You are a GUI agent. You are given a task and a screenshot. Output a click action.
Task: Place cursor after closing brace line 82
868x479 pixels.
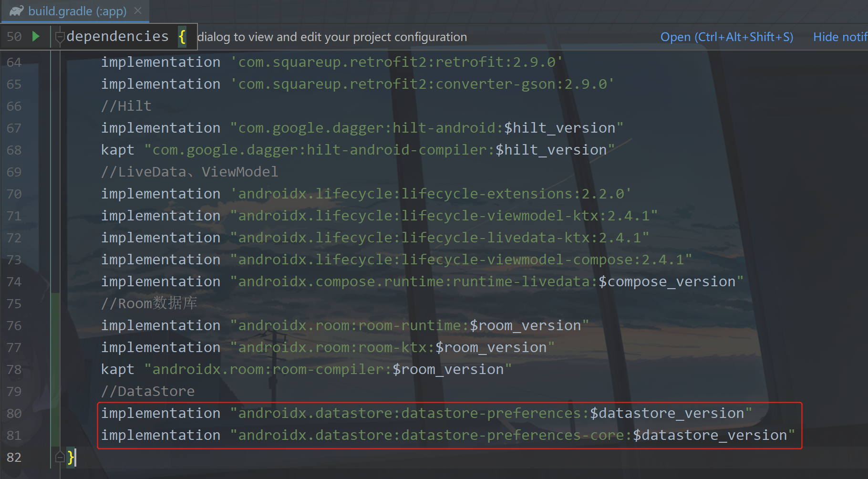point(75,457)
